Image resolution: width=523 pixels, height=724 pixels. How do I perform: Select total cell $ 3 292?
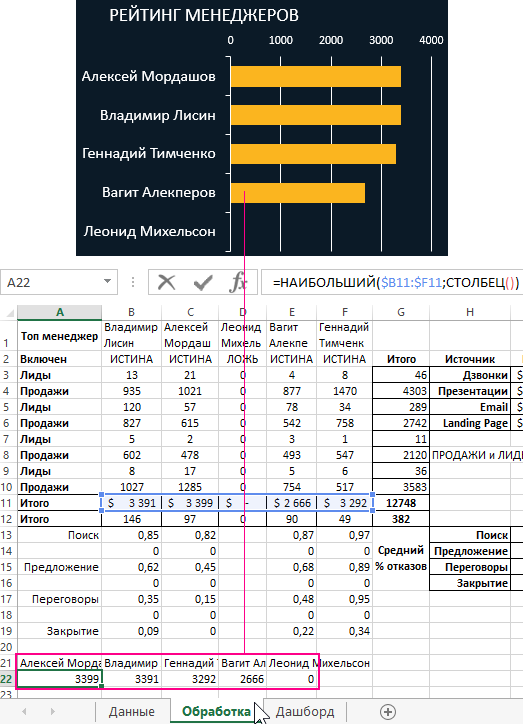click(x=345, y=503)
